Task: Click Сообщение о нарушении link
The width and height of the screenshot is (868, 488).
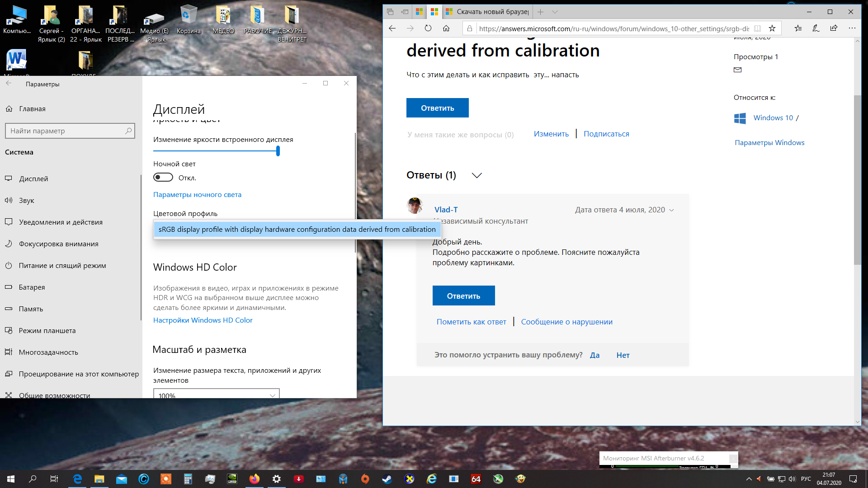Action: coord(566,322)
